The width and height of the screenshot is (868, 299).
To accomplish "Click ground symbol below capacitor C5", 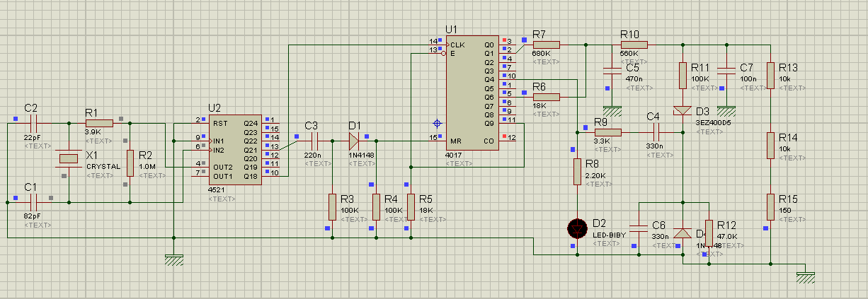I will click(x=611, y=111).
